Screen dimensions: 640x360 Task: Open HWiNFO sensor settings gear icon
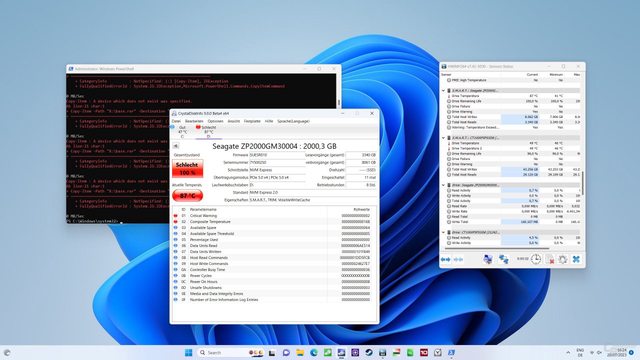coord(563,259)
